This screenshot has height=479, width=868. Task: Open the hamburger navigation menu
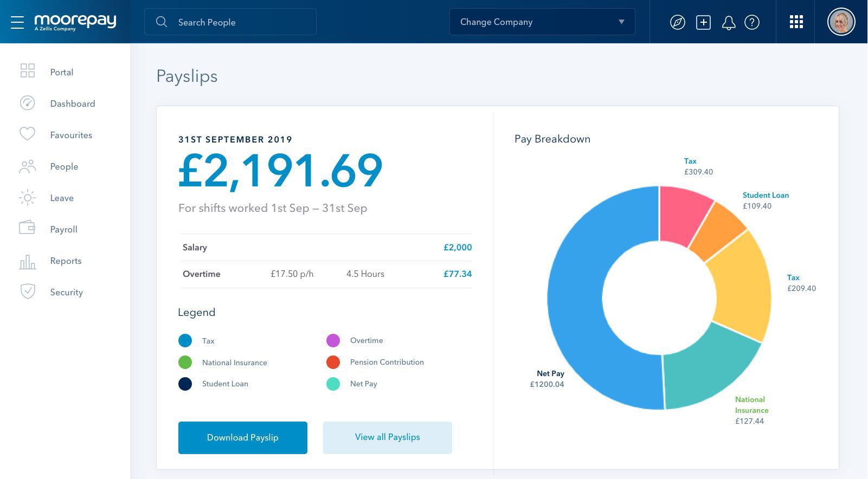pyautogui.click(x=17, y=22)
